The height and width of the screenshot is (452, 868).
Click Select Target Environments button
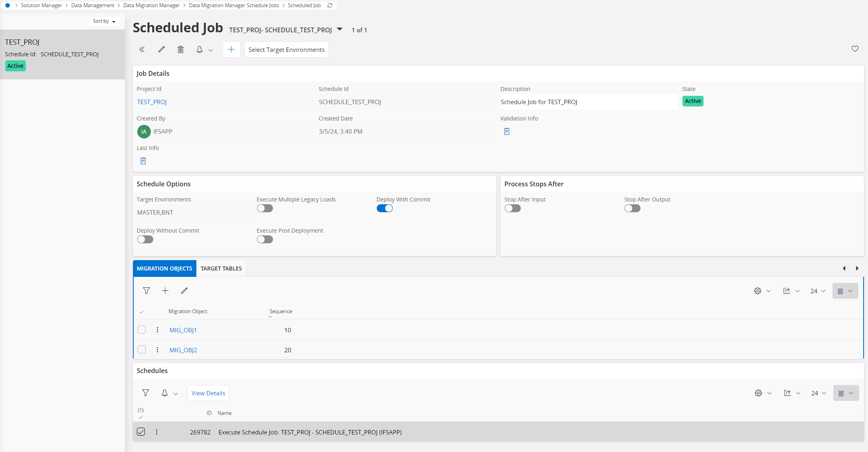pyautogui.click(x=286, y=49)
